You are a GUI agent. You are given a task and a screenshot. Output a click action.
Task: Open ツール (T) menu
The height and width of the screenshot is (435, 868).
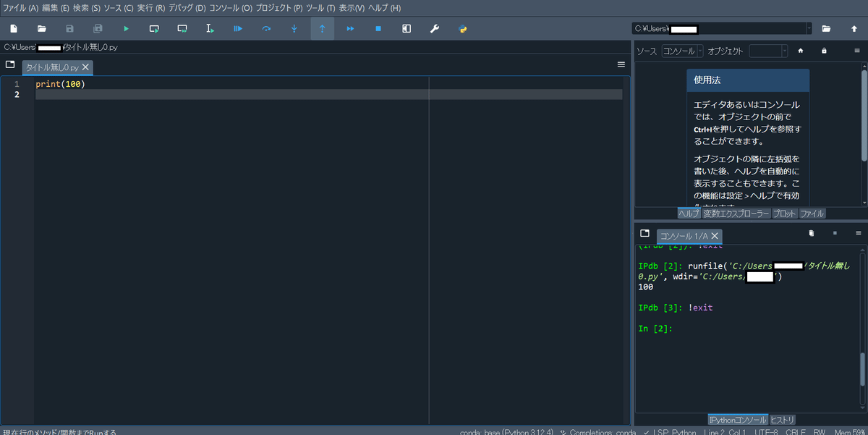[321, 7]
